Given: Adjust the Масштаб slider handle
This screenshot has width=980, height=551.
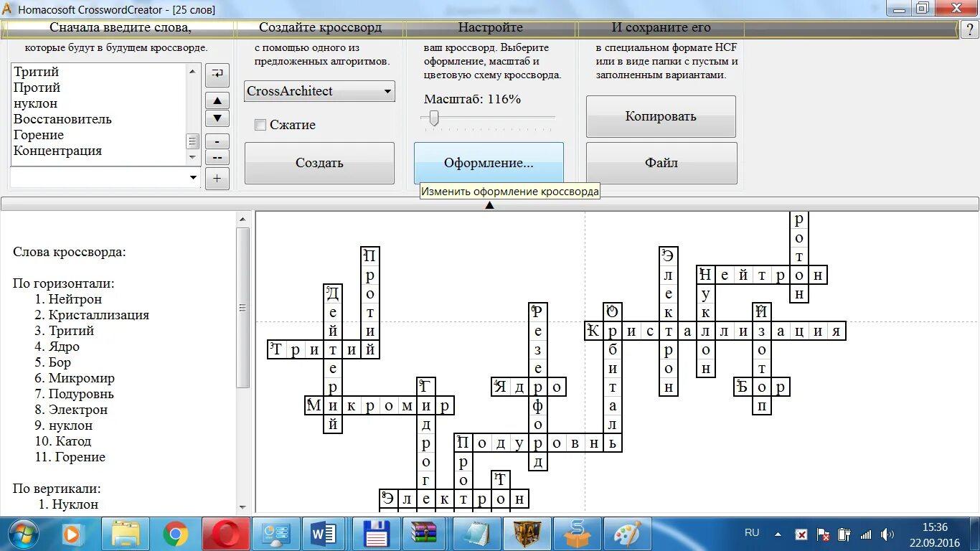Looking at the screenshot, I should pos(433,118).
